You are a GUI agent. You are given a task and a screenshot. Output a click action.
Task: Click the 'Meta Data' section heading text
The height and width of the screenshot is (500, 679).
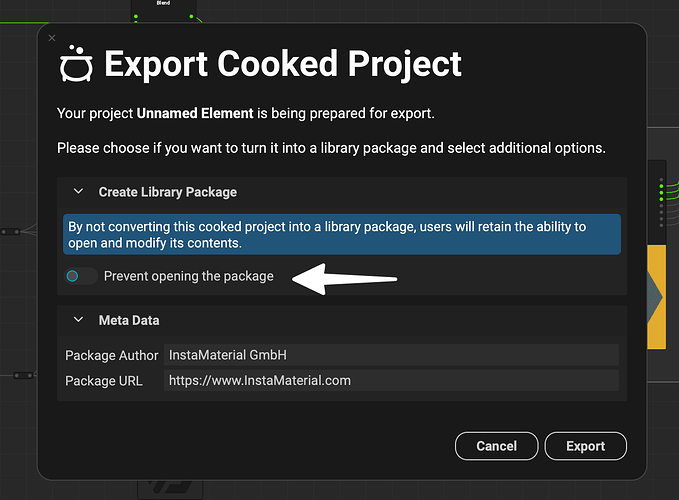click(129, 321)
